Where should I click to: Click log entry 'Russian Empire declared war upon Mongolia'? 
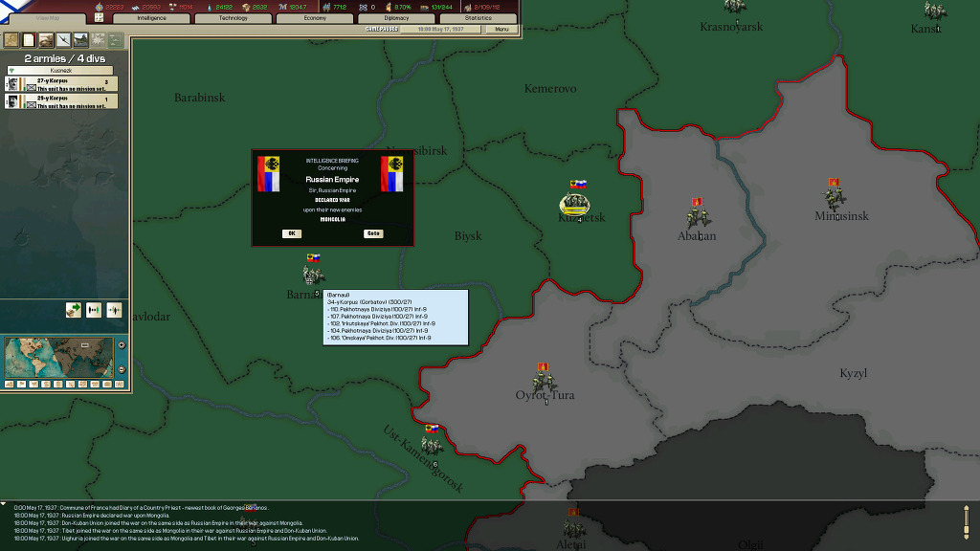pos(92,516)
